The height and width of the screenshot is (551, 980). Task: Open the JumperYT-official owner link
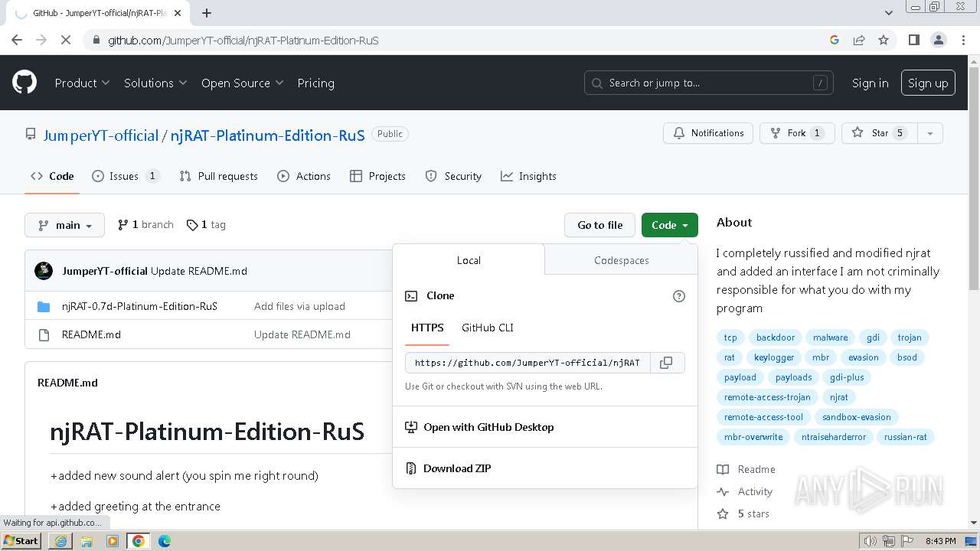(100, 135)
